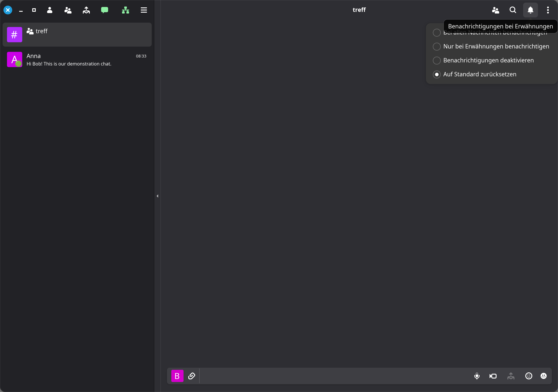The height and width of the screenshot is (392, 558).
Task: Open the green network hierarchy icon
Action: [x=125, y=10]
